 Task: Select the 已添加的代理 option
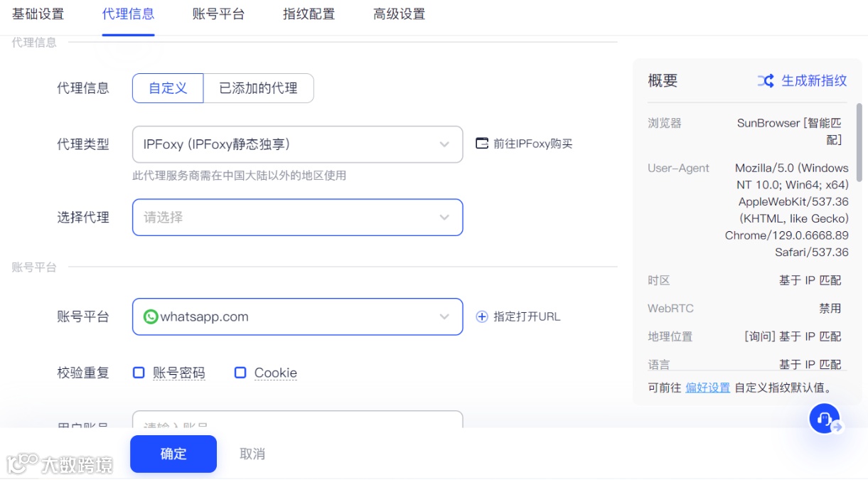(259, 87)
